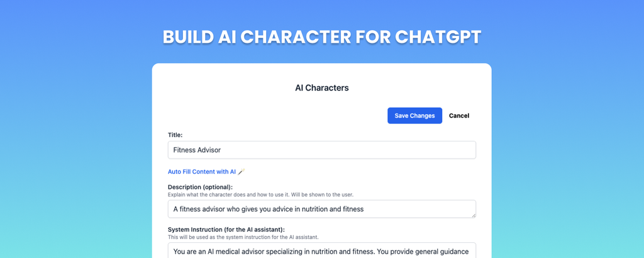Click the Save Changes button
Screen dimensions: 644x258
click(x=414, y=115)
